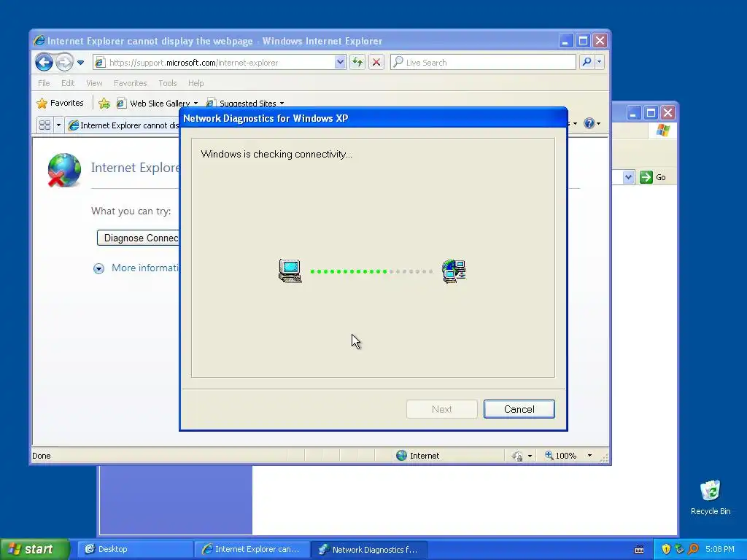Maximize the background window
Screen dimensions: 747x560
click(x=651, y=113)
